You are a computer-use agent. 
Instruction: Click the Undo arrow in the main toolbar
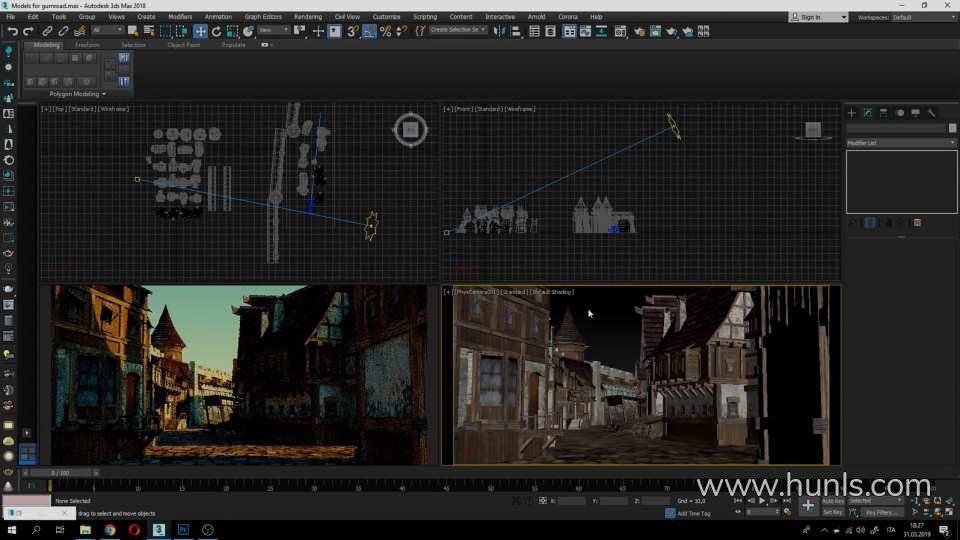pyautogui.click(x=12, y=31)
